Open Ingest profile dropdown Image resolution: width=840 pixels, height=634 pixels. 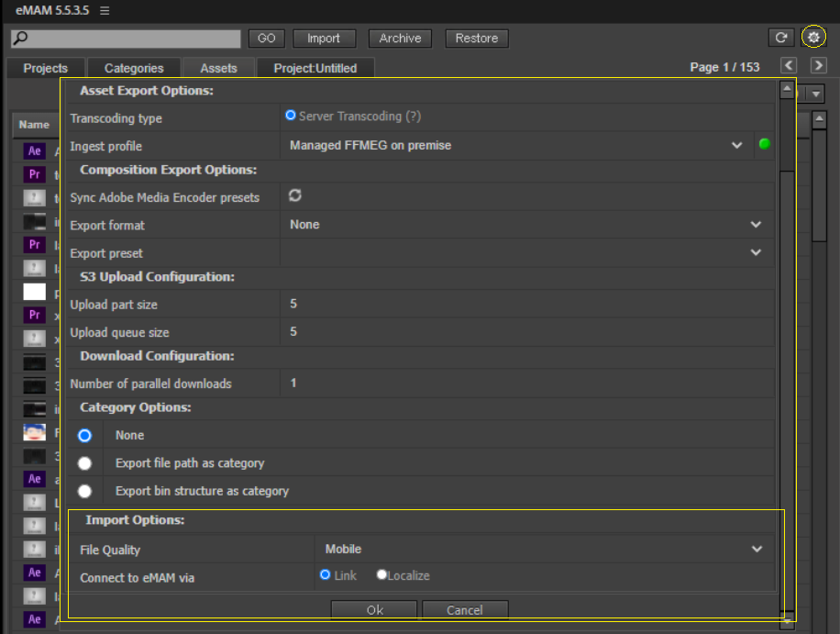click(x=516, y=145)
